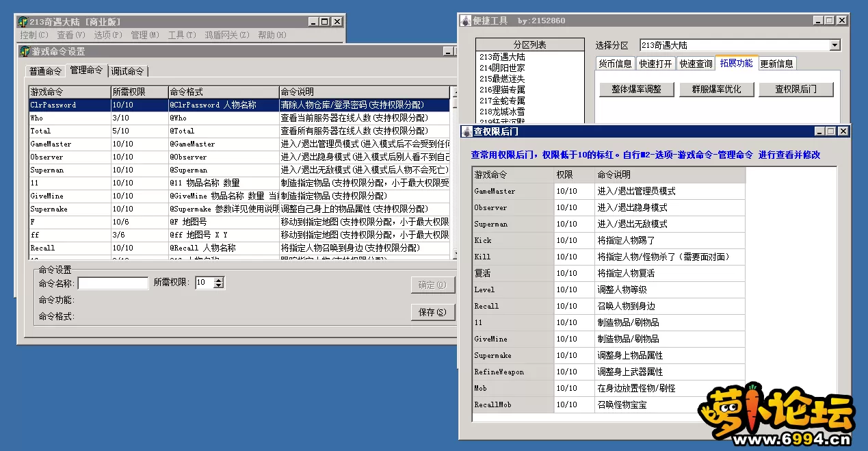Click the 命令说明 header in 游戏命令设置
868x451 pixels.
click(x=364, y=92)
